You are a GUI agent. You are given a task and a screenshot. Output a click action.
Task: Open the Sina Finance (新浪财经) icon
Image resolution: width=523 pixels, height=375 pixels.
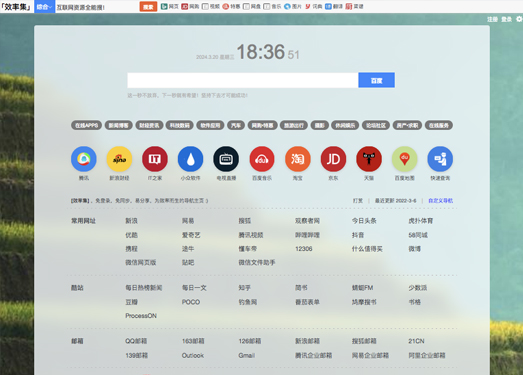pos(119,159)
